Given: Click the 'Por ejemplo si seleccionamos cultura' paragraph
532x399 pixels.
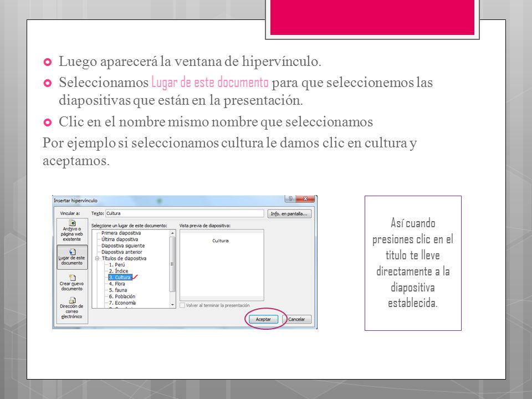Looking at the screenshot, I should [x=229, y=151].
